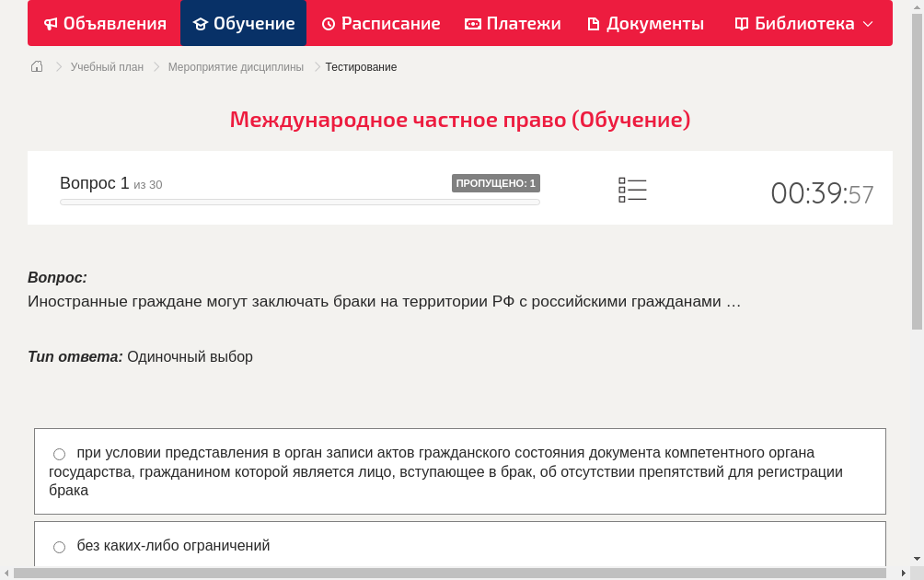Click the home icon in the breadcrumb

pyautogui.click(x=36, y=66)
